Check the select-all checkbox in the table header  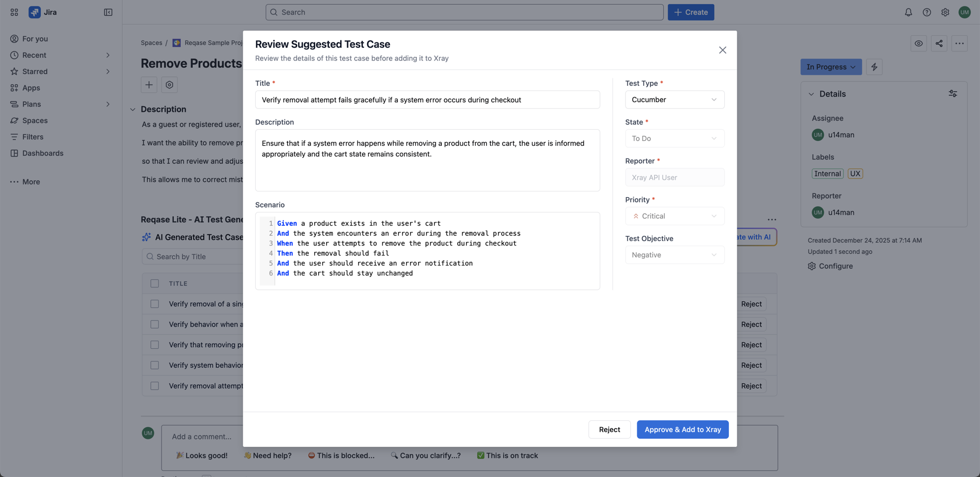coord(154,283)
